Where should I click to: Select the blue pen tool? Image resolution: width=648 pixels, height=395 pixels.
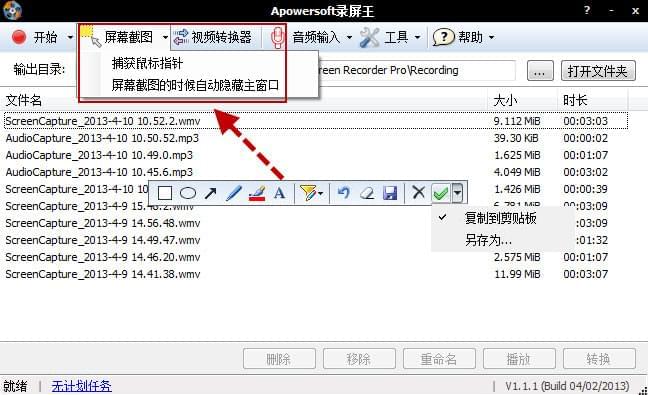tap(233, 193)
